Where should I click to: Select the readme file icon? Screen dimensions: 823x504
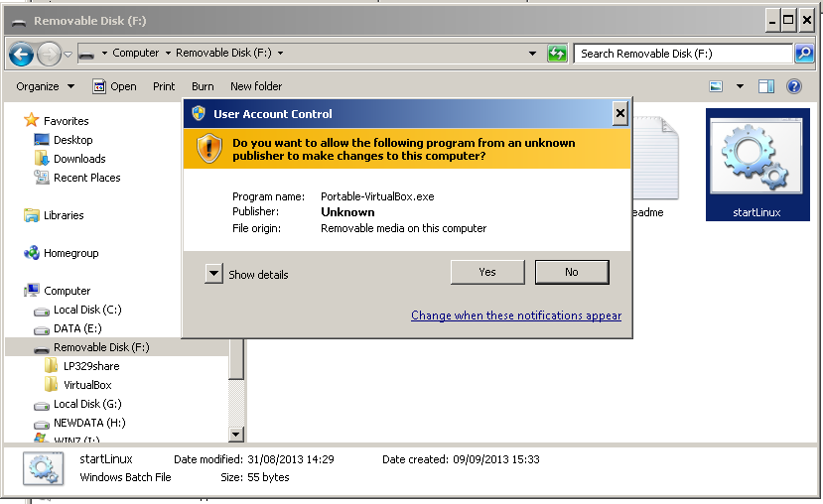(x=655, y=167)
